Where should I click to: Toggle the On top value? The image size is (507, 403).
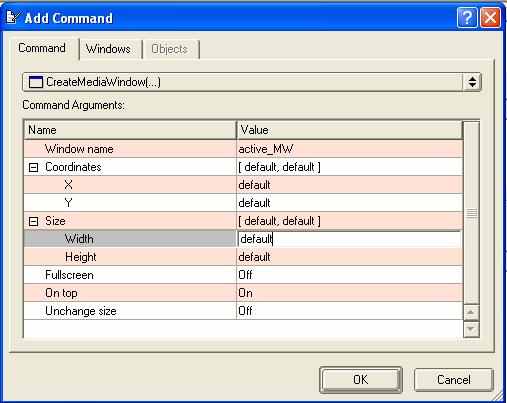(x=349, y=293)
